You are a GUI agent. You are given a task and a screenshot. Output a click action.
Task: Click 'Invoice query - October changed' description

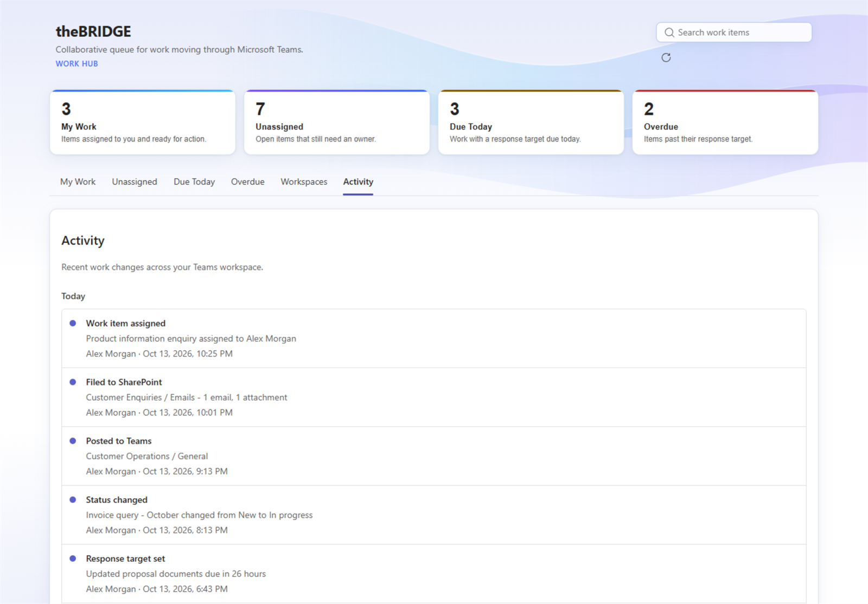[x=199, y=515]
